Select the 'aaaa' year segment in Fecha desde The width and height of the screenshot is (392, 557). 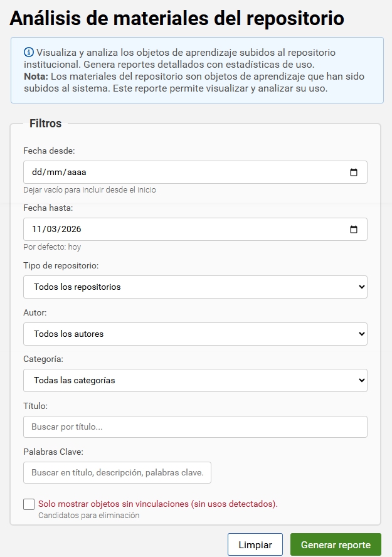click(76, 172)
